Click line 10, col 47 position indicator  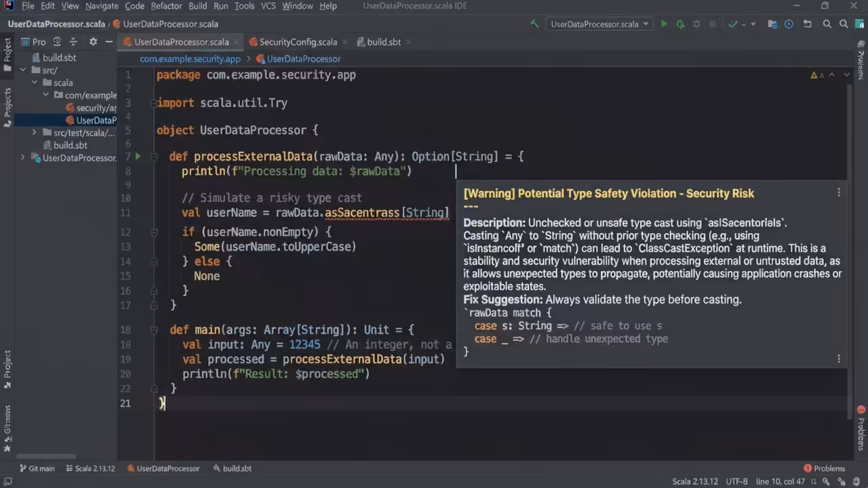click(x=781, y=481)
